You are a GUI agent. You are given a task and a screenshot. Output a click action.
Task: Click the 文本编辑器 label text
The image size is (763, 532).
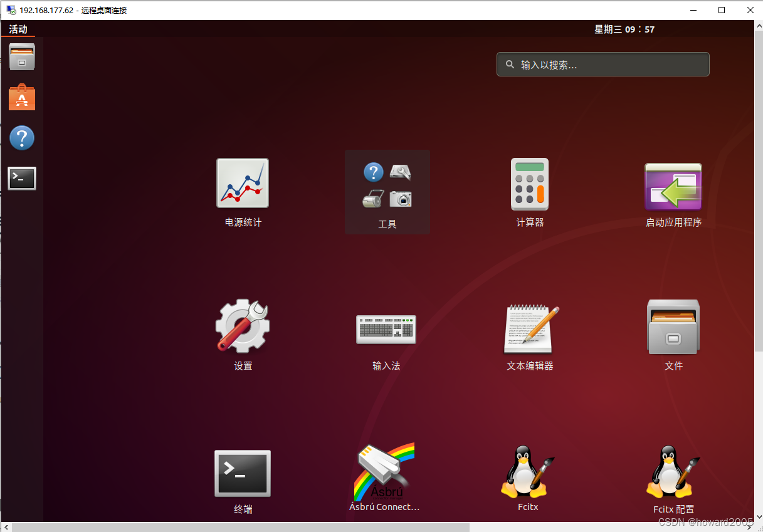[530, 366]
